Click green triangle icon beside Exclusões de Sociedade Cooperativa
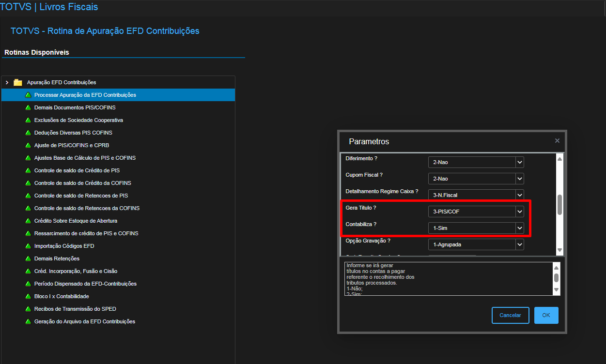This screenshot has height=364, width=606. pyautogui.click(x=28, y=120)
